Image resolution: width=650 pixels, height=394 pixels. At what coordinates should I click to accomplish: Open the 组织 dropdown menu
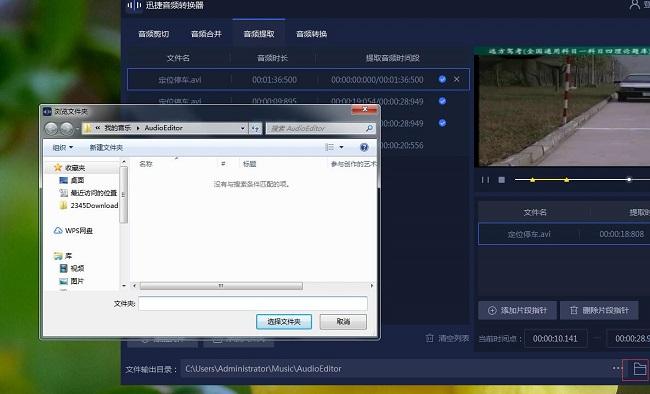point(63,147)
